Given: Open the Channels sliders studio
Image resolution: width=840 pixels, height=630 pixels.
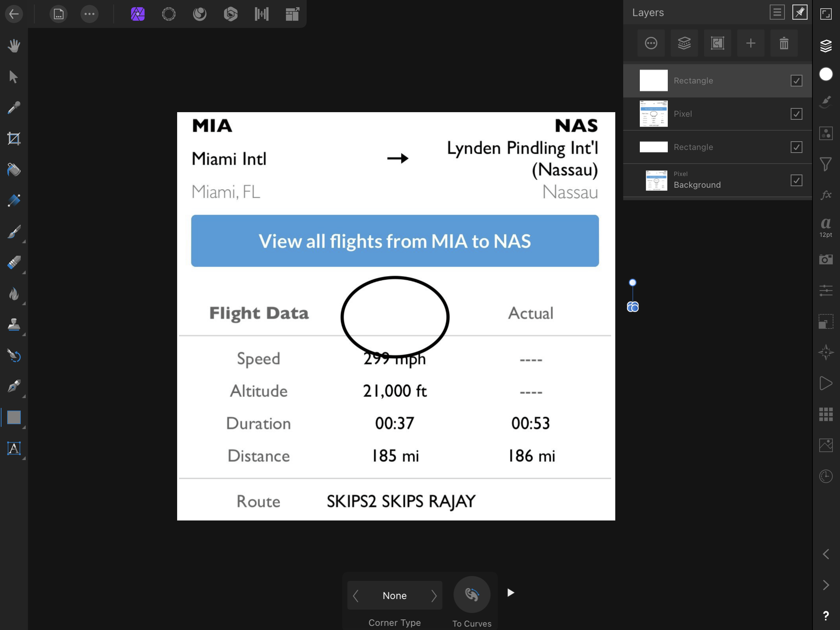Looking at the screenshot, I should pos(826,290).
